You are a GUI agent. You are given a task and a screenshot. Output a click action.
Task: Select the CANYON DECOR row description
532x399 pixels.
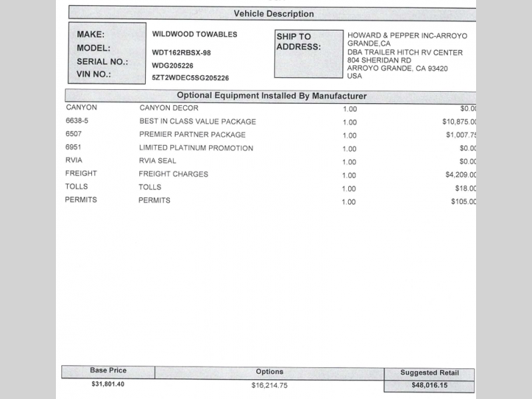pos(169,108)
